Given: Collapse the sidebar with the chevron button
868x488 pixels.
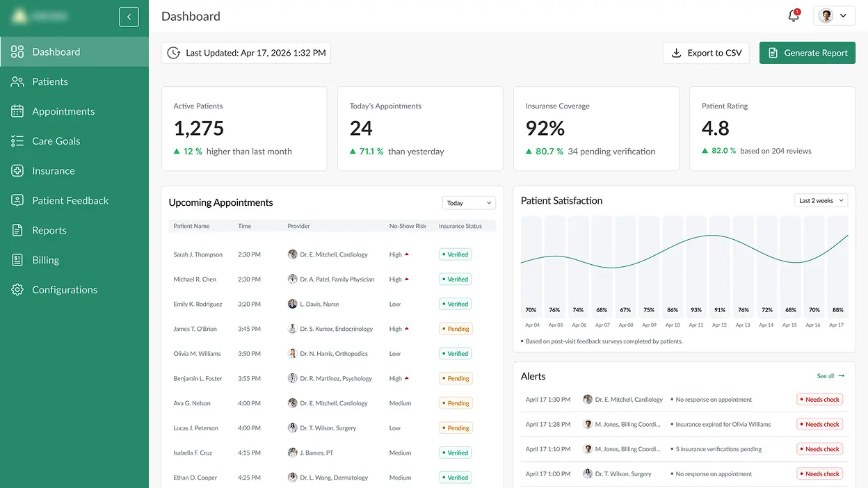Looking at the screenshot, I should point(129,17).
